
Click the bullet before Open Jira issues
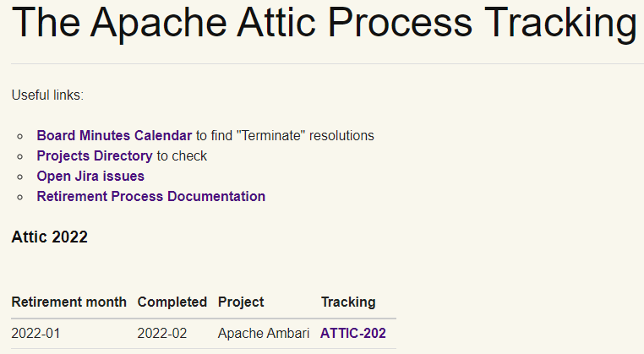[20, 177]
